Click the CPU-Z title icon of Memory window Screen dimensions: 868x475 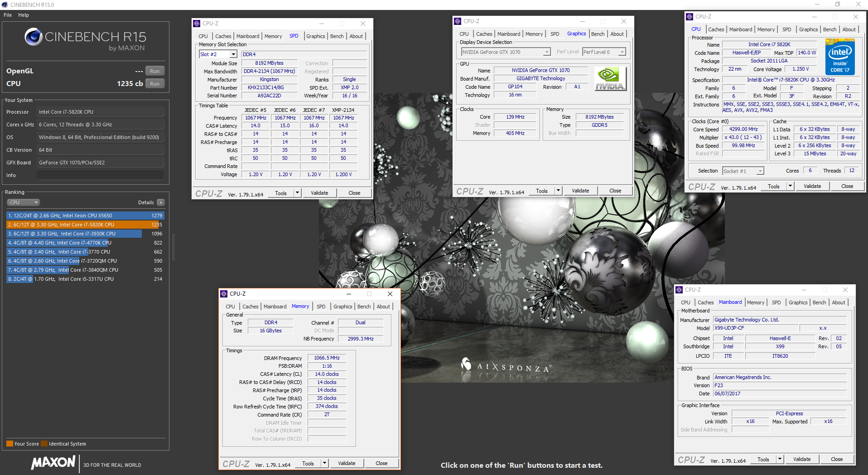pyautogui.click(x=224, y=294)
